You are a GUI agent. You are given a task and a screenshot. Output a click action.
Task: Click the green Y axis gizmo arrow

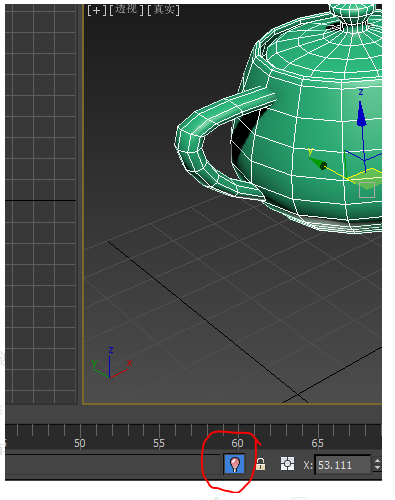click(318, 163)
